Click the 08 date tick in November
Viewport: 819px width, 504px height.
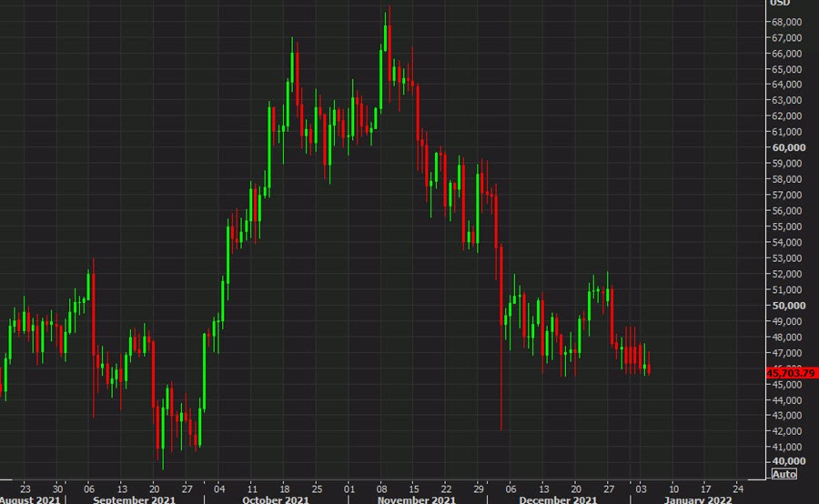pyautogui.click(x=382, y=485)
